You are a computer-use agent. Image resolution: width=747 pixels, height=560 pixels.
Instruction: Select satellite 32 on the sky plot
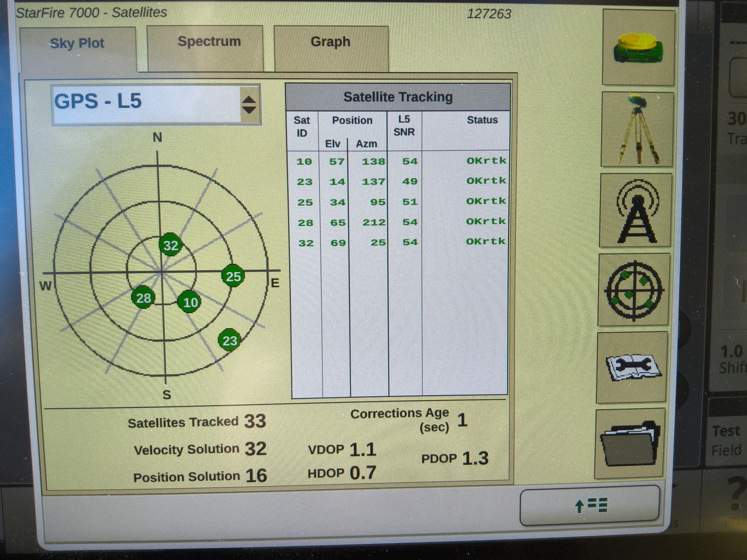[x=171, y=245]
